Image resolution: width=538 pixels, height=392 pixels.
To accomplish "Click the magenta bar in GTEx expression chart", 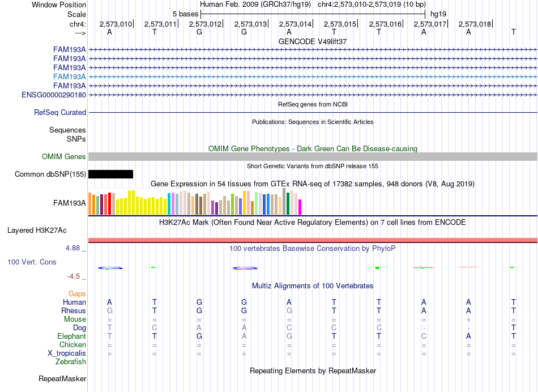I will 300,207.
